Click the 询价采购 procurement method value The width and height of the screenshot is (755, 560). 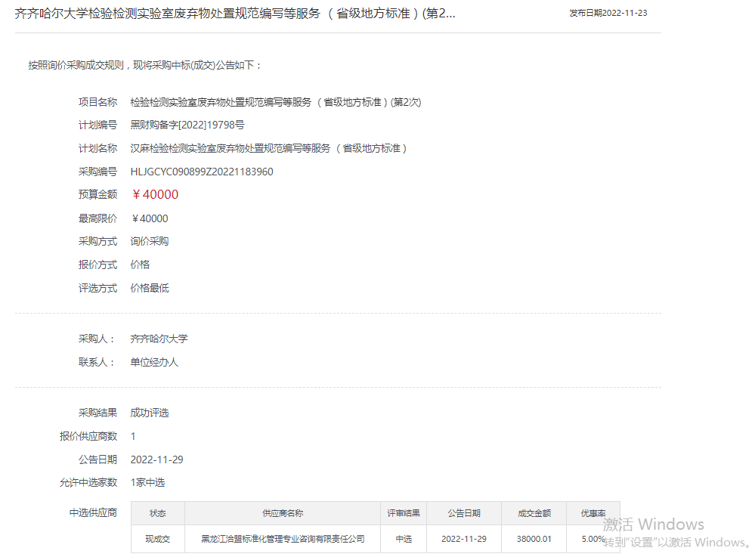pos(150,242)
